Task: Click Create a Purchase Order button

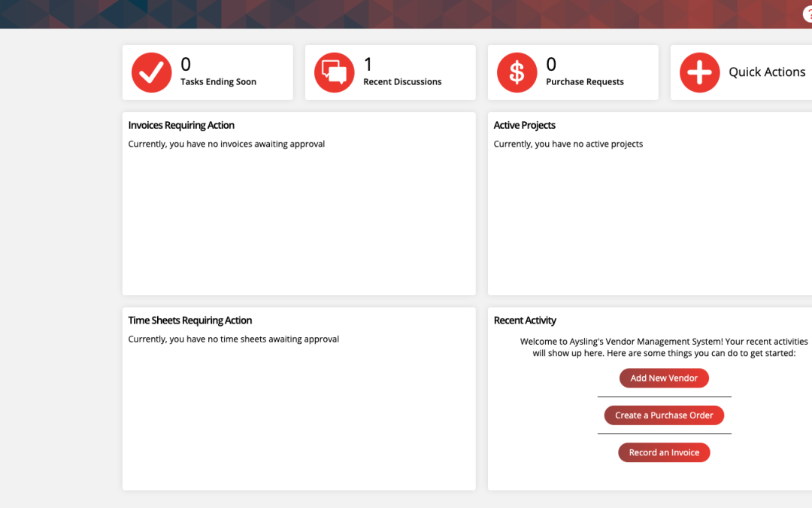Action: (664, 415)
